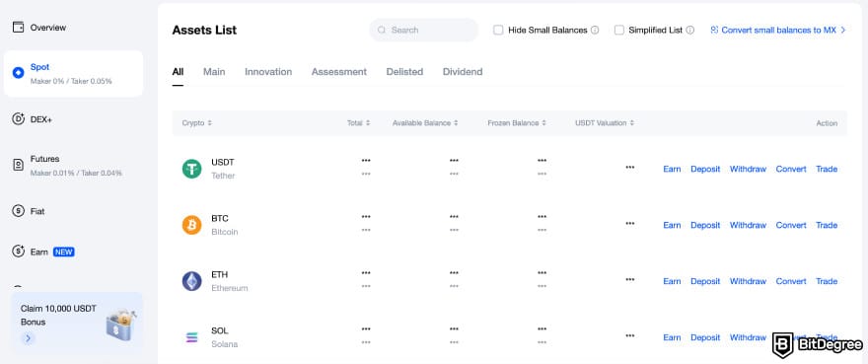Click info icon beside Simplified List
Screen dimensions: 868x364
(689, 30)
